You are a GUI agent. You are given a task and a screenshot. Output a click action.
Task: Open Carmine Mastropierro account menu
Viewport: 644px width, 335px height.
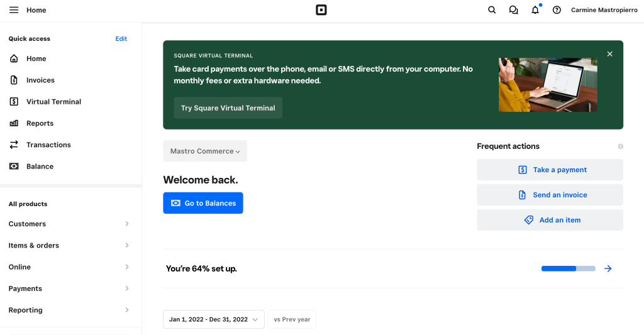pos(604,10)
